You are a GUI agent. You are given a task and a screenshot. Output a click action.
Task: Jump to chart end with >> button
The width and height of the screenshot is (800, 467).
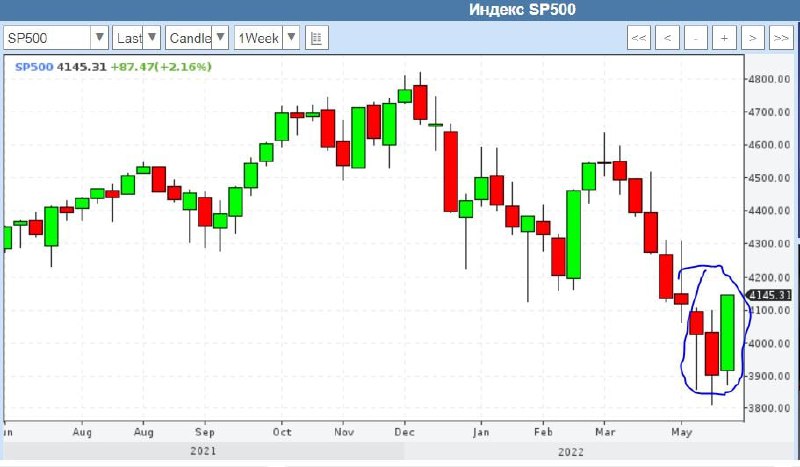tap(781, 38)
